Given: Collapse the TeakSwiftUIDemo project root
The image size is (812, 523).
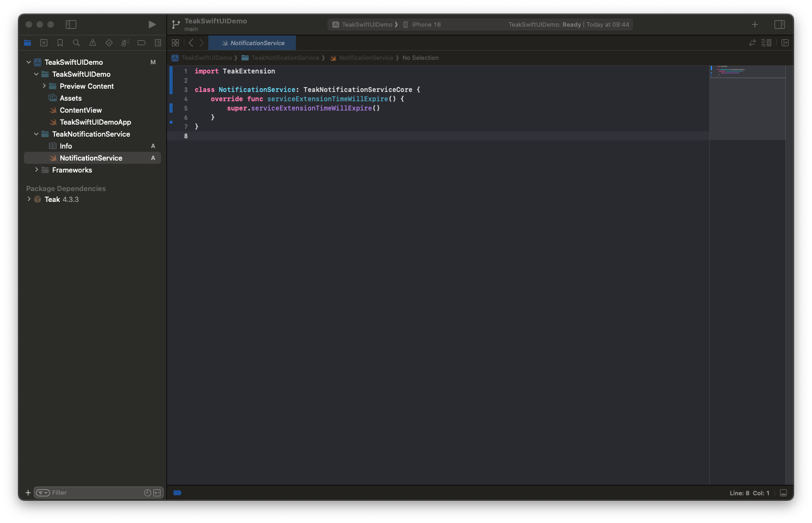Looking at the screenshot, I should [29, 62].
